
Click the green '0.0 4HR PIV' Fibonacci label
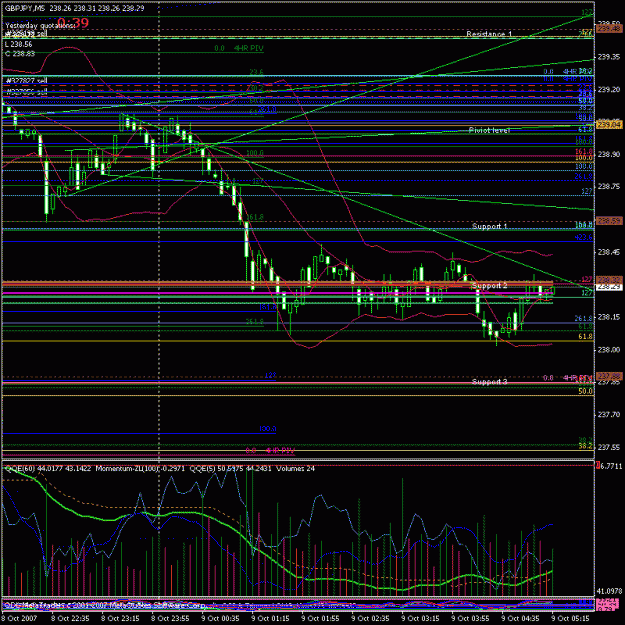(239, 48)
